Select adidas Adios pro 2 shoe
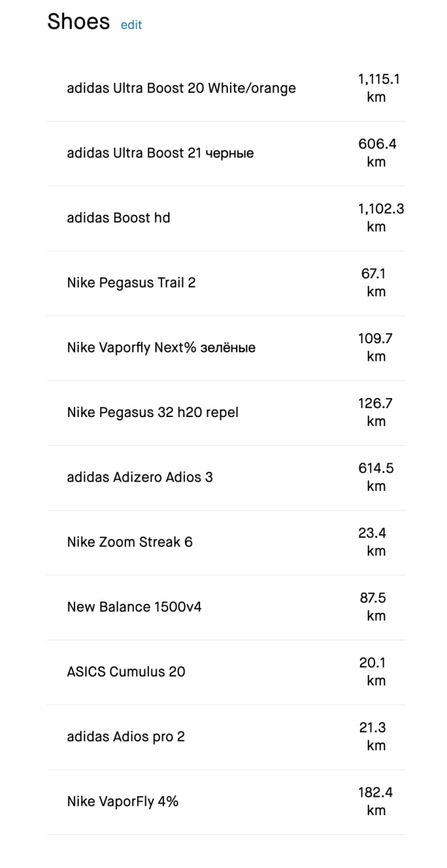This screenshot has height=868, width=447. [125, 736]
